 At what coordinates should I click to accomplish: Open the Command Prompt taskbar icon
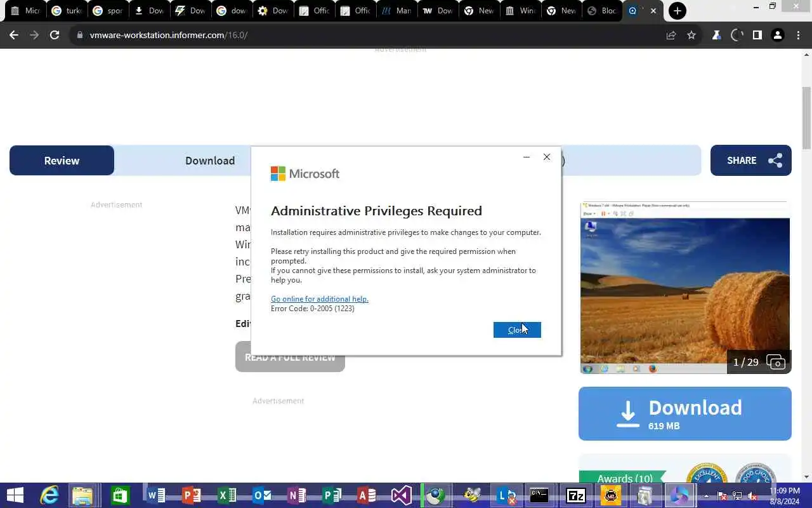540,495
